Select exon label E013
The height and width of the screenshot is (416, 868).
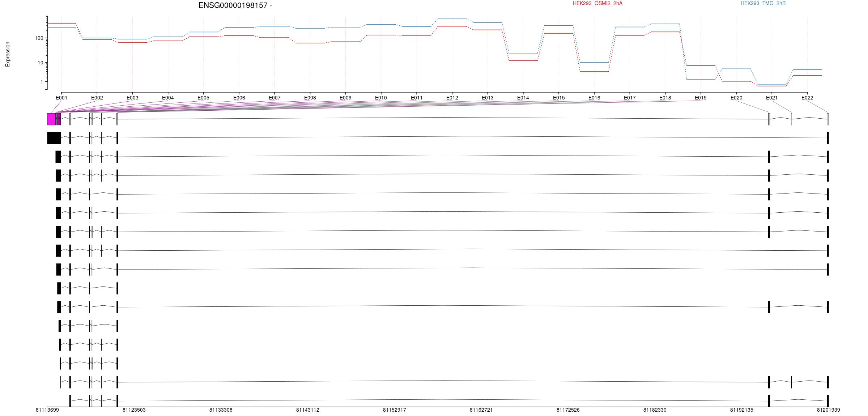[488, 98]
